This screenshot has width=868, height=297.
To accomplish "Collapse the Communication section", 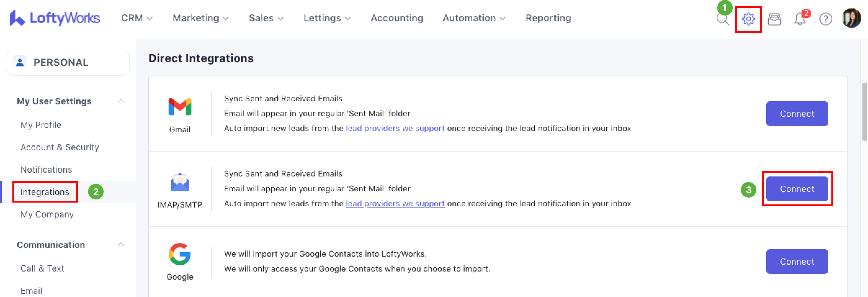I will tap(121, 245).
